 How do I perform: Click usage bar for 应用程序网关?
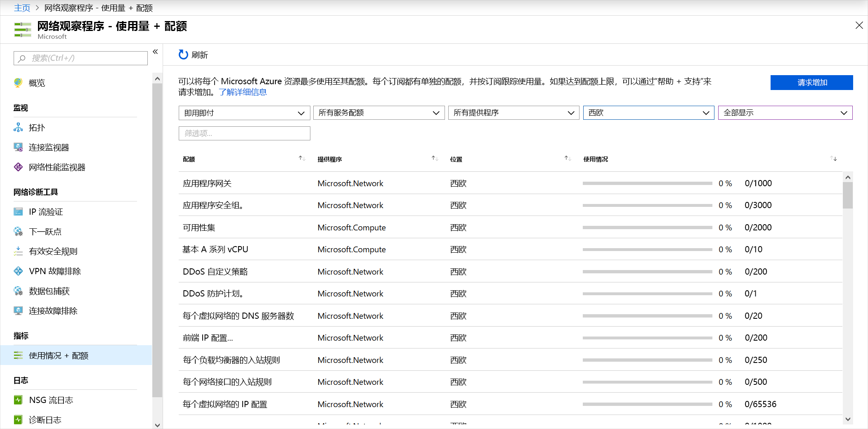pyautogui.click(x=648, y=183)
